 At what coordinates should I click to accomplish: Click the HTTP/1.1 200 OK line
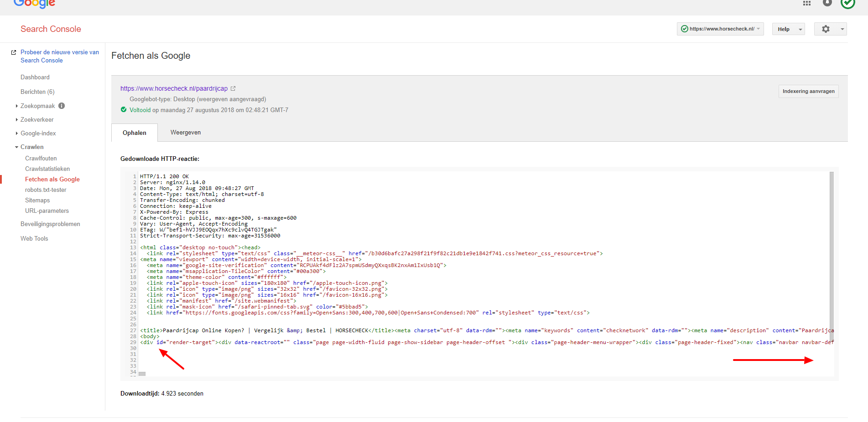pos(164,176)
